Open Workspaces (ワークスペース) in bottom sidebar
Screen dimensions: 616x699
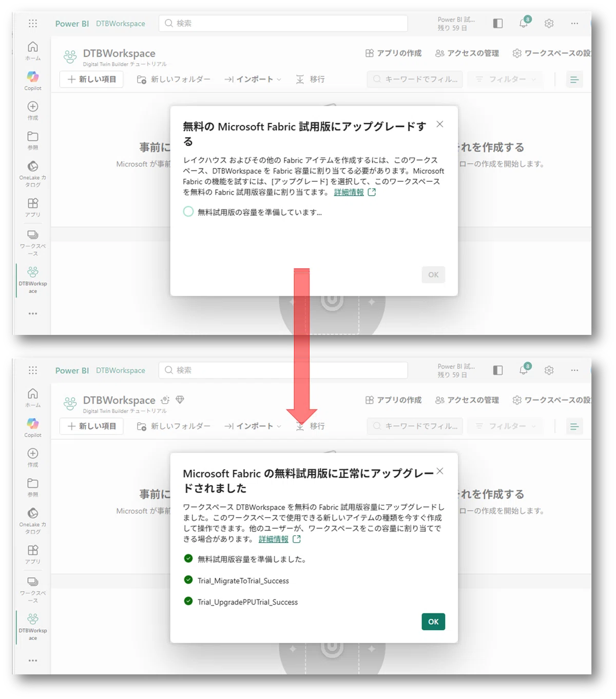tap(33, 589)
